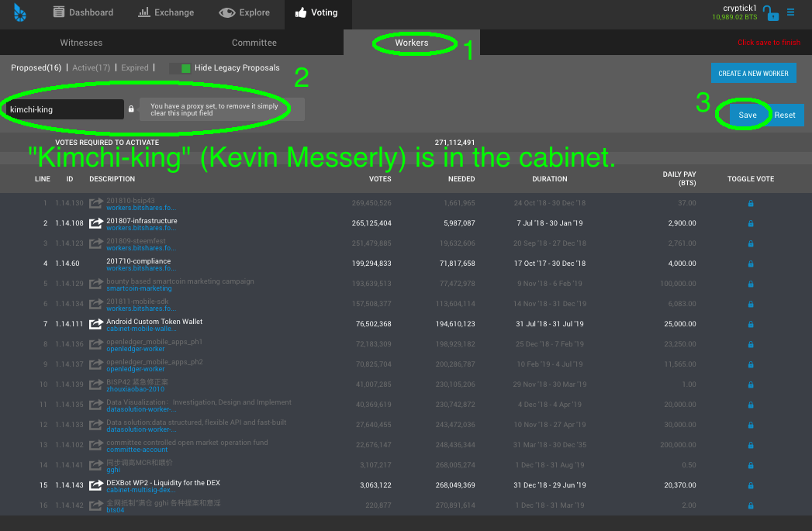Toggle vote for 201810-bsip43

tap(751, 203)
